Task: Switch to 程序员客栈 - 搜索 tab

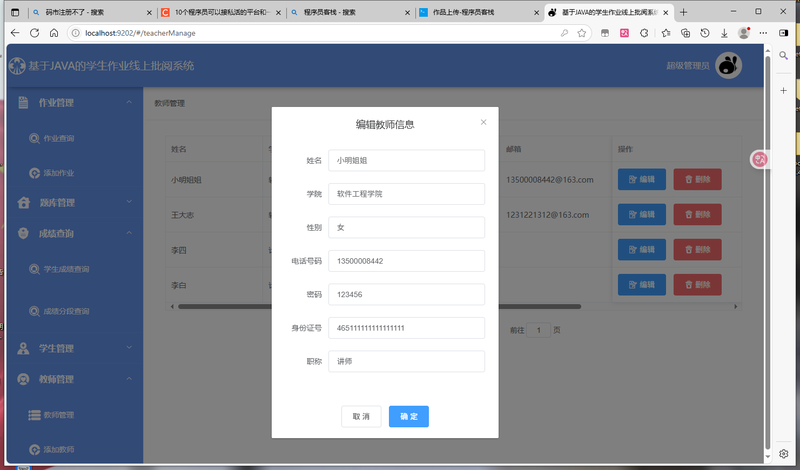Action: point(349,12)
